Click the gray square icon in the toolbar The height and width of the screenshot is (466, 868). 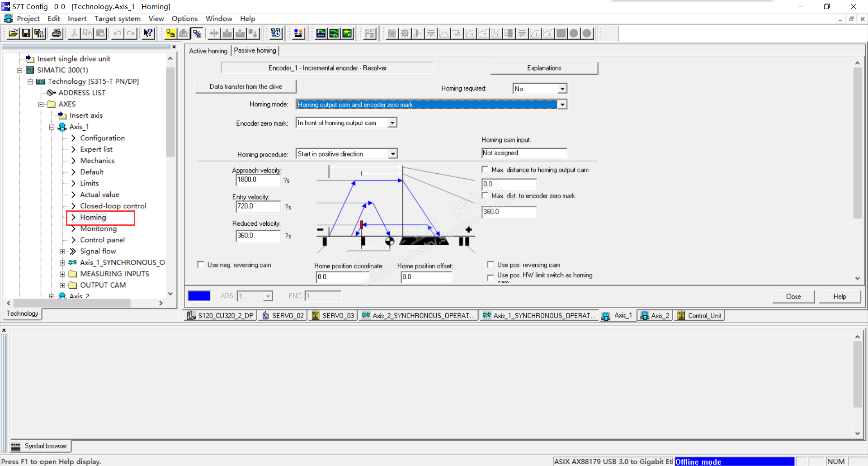coord(561,33)
